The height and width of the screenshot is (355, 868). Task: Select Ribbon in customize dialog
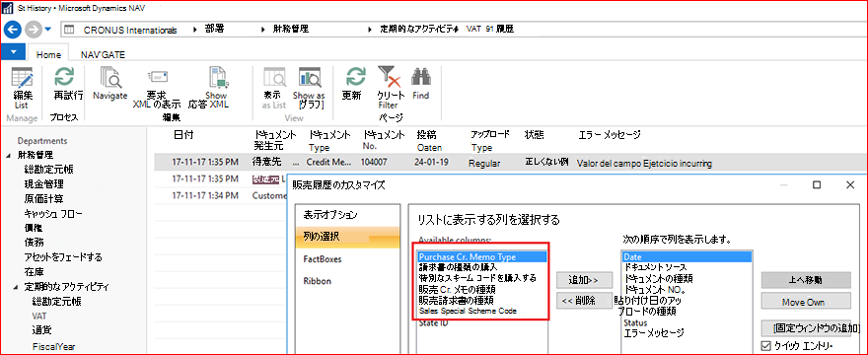(318, 281)
